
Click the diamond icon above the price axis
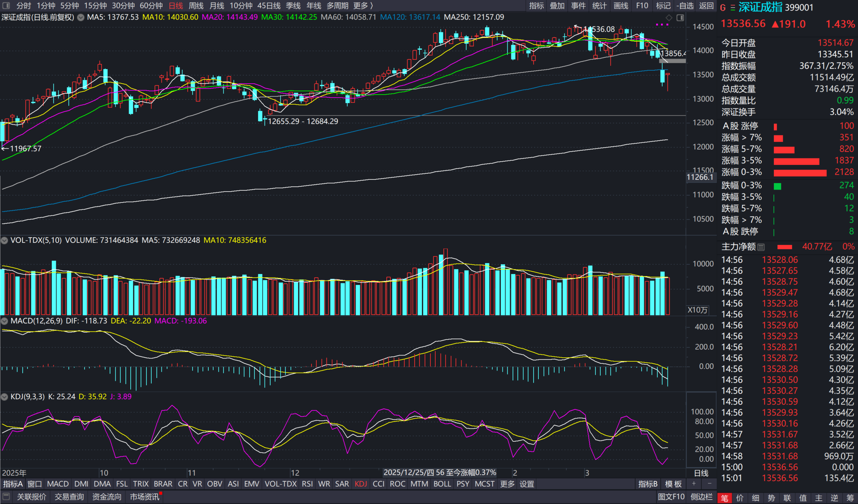tap(669, 18)
